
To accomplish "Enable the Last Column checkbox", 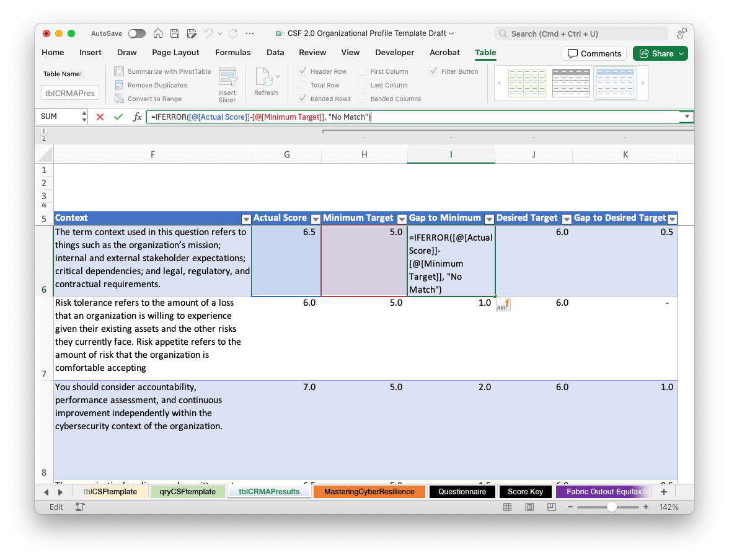I will pyautogui.click(x=362, y=85).
